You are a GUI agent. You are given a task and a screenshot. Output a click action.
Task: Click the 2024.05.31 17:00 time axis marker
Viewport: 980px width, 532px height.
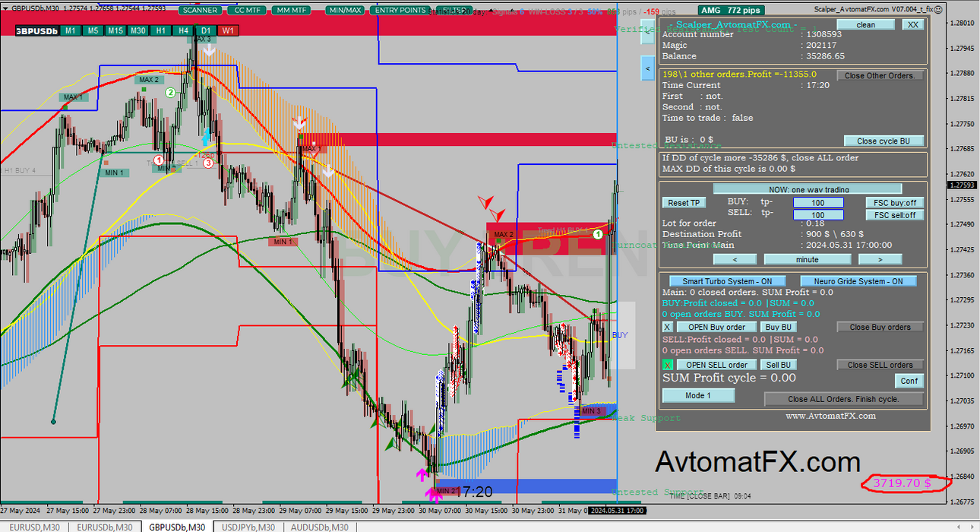[618, 510]
